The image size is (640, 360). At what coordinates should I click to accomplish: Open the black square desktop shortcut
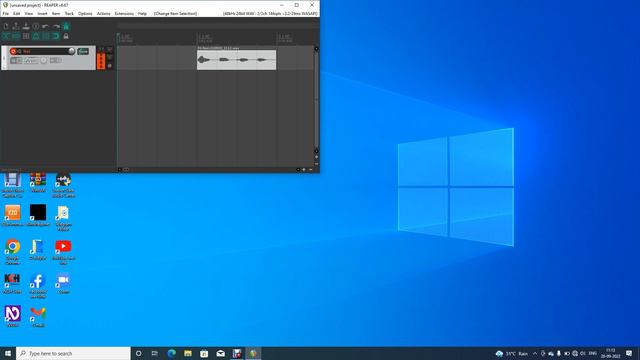point(38,215)
